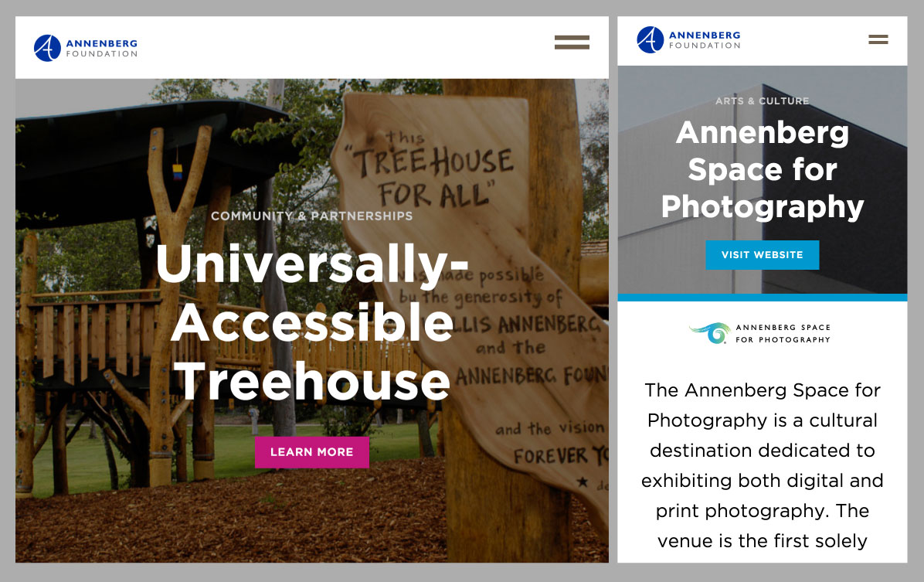Open the hamburger menu on mobile view
The height and width of the screenshot is (582, 924).
pos(878,39)
